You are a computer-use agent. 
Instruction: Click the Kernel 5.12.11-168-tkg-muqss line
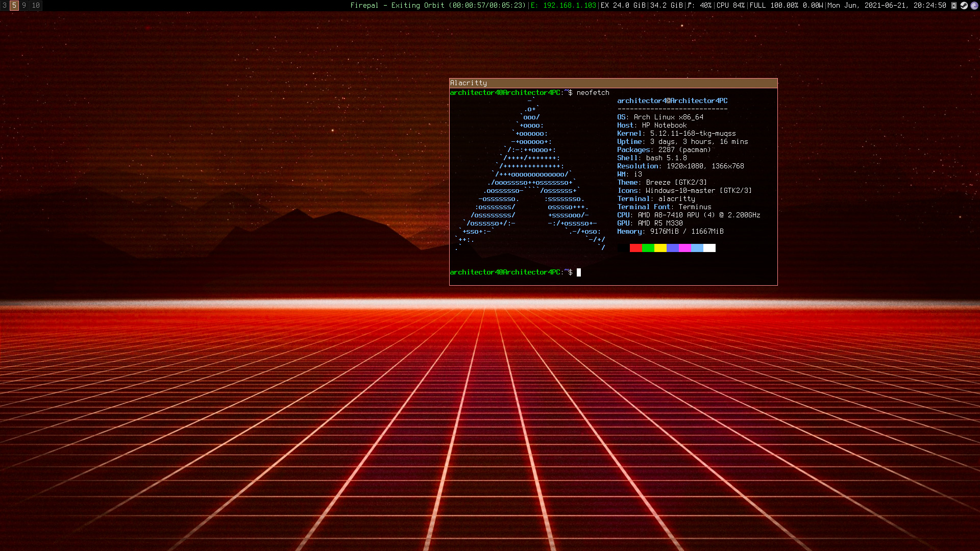pyautogui.click(x=676, y=134)
